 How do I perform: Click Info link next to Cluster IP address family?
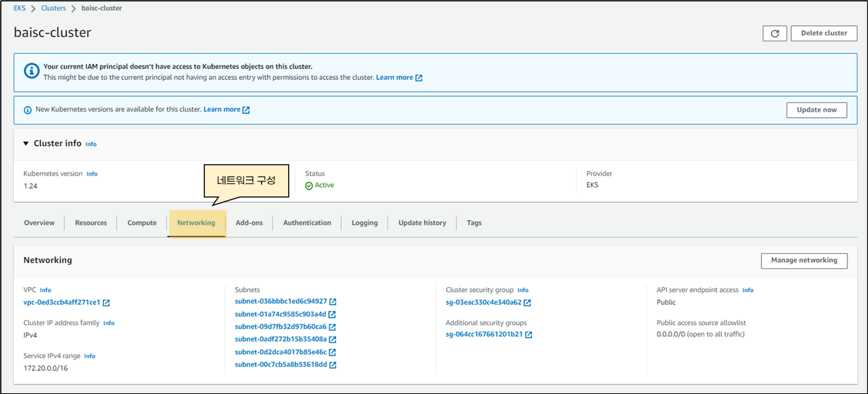(109, 323)
